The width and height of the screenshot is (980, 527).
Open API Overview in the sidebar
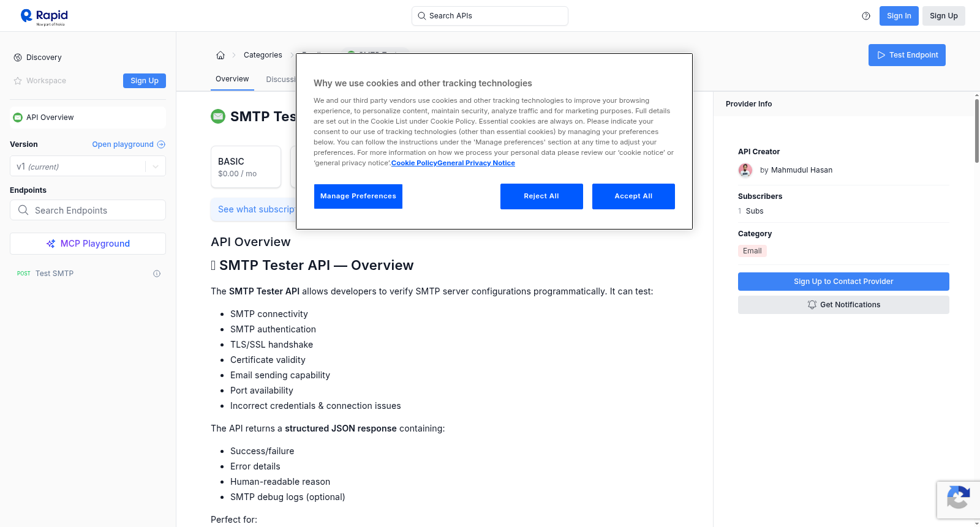pos(88,118)
